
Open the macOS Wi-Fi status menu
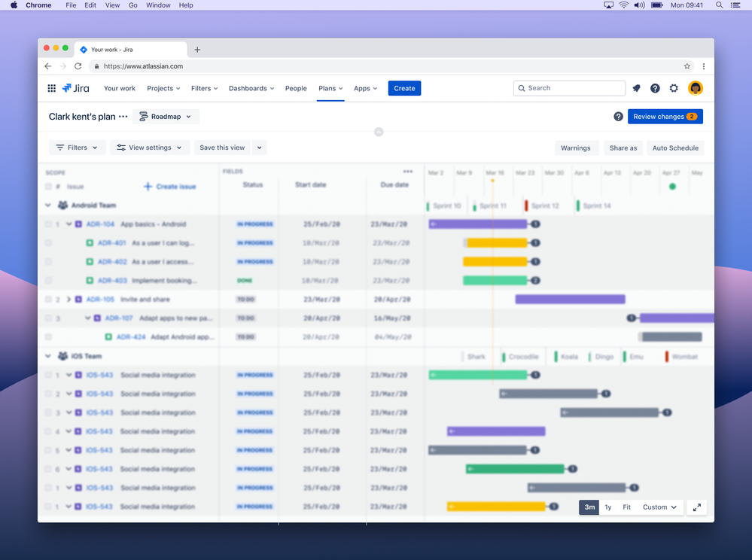pos(624,5)
